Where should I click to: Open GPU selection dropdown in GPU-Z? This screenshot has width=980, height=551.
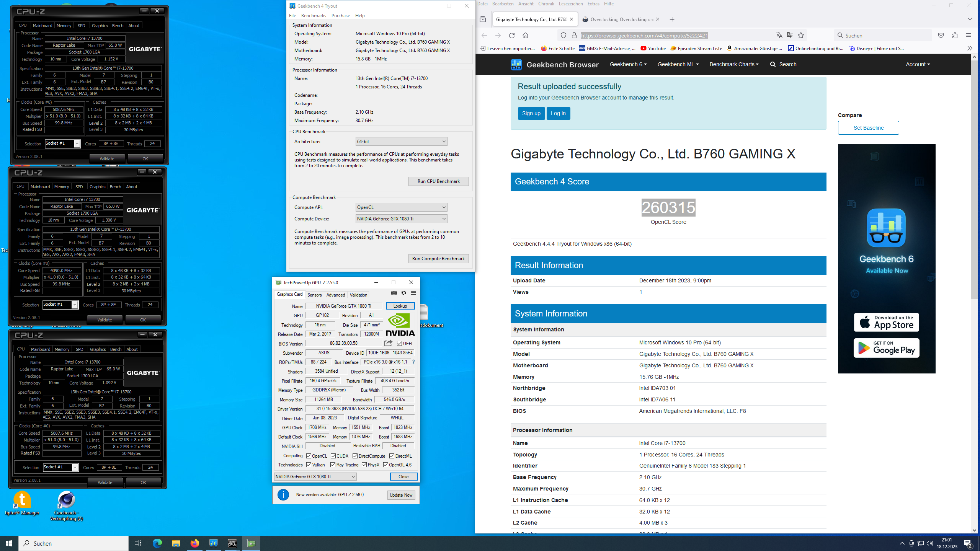pyautogui.click(x=315, y=476)
